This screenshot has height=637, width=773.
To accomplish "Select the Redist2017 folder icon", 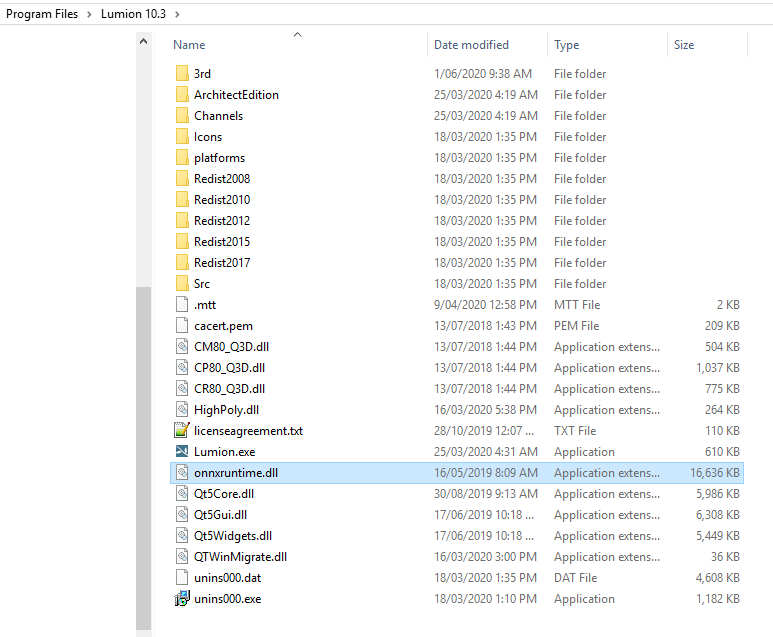I will [x=181, y=263].
